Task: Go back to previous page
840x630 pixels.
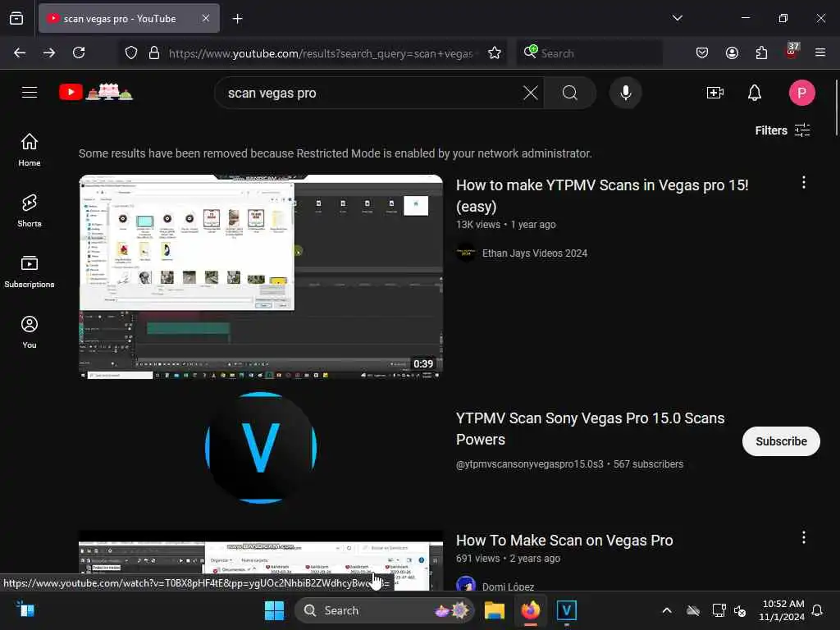Action: click(20, 52)
